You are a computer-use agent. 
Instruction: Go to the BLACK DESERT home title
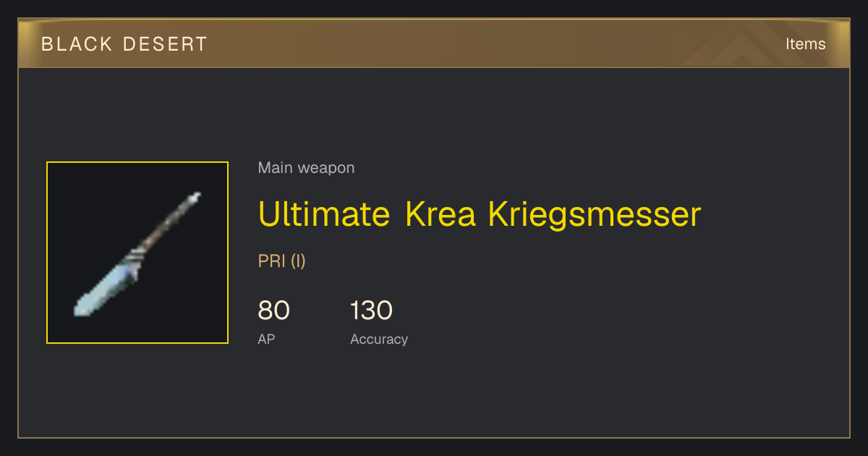pyautogui.click(x=124, y=44)
